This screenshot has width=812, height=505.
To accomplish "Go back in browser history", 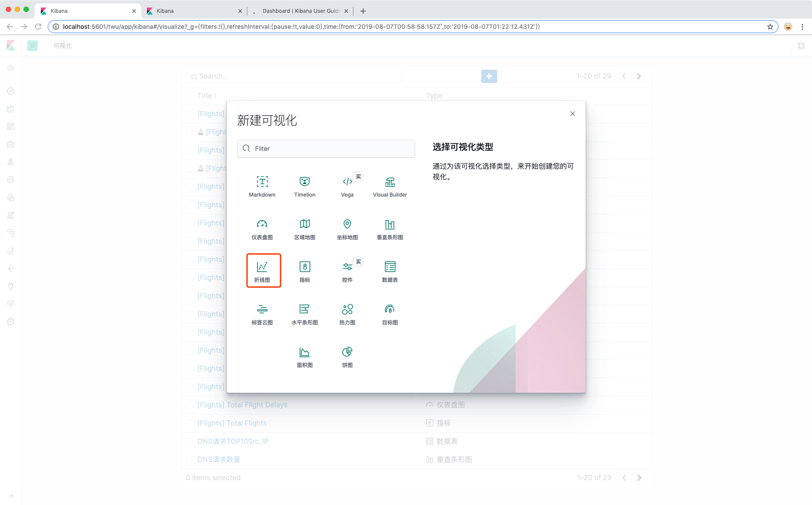I will pos(10,27).
